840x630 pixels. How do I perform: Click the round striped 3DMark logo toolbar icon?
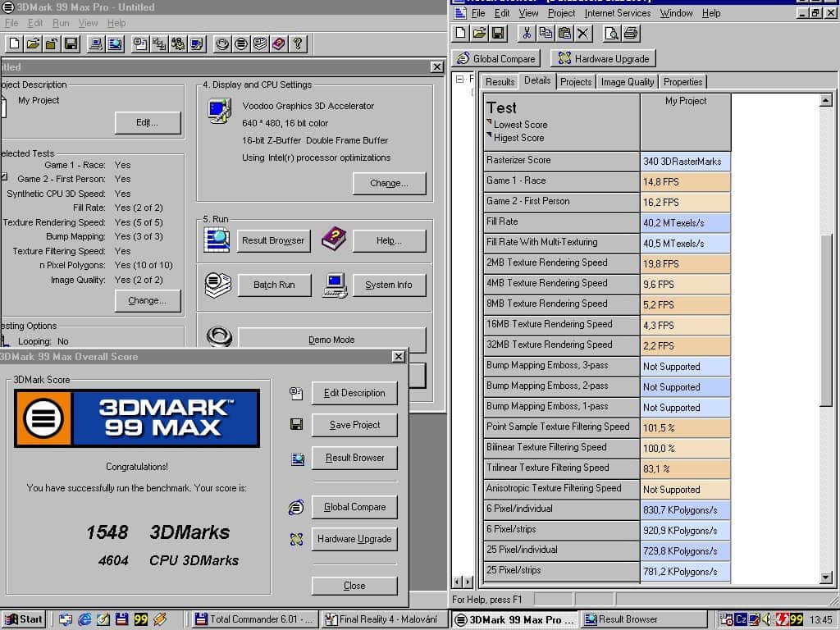point(241,43)
